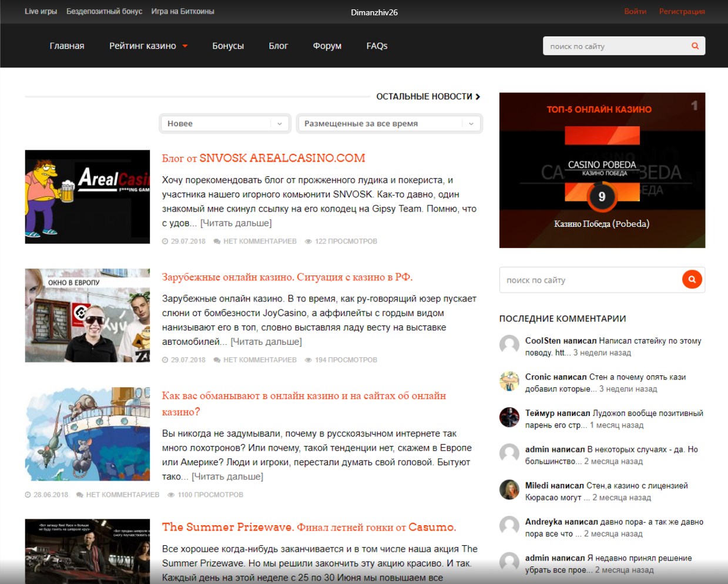Click the header search magnifier icon
Viewport: 728px width, 584px height.
[x=695, y=46]
